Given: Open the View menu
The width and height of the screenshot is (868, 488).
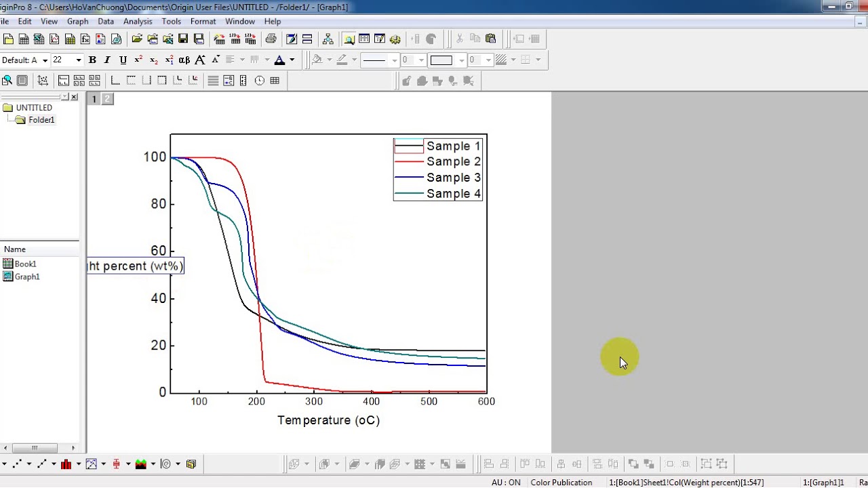Looking at the screenshot, I should [49, 22].
